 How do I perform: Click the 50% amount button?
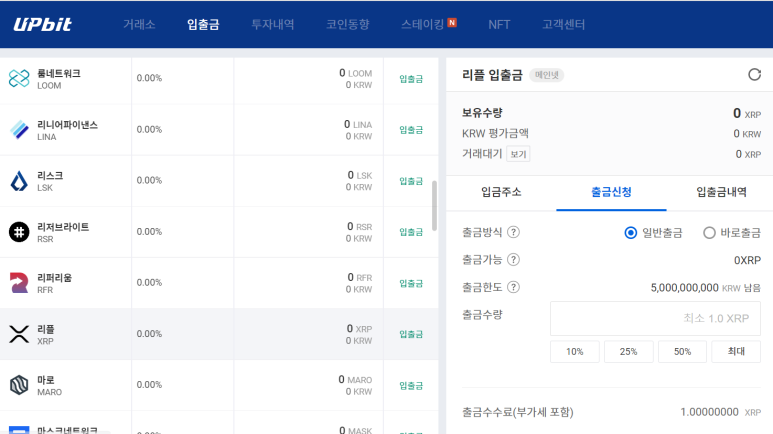tap(682, 352)
